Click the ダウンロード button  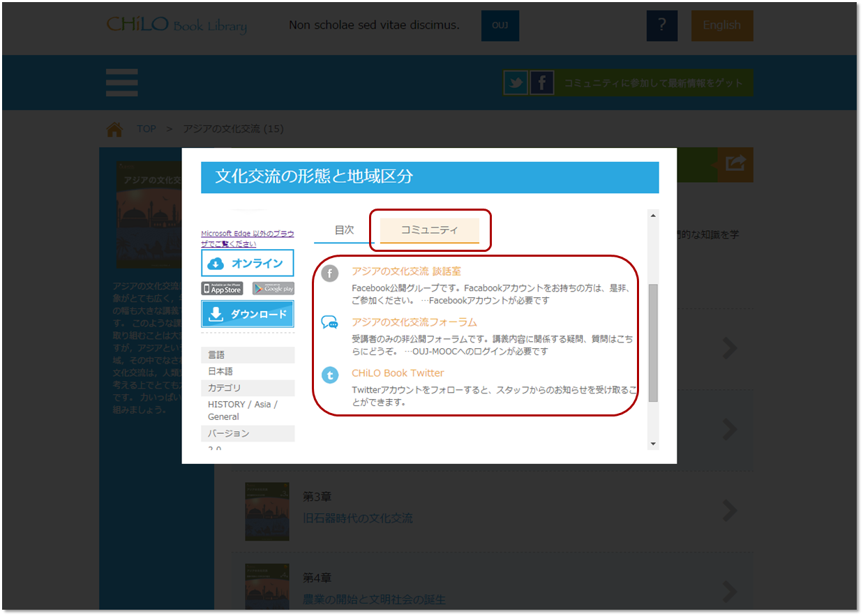248,314
